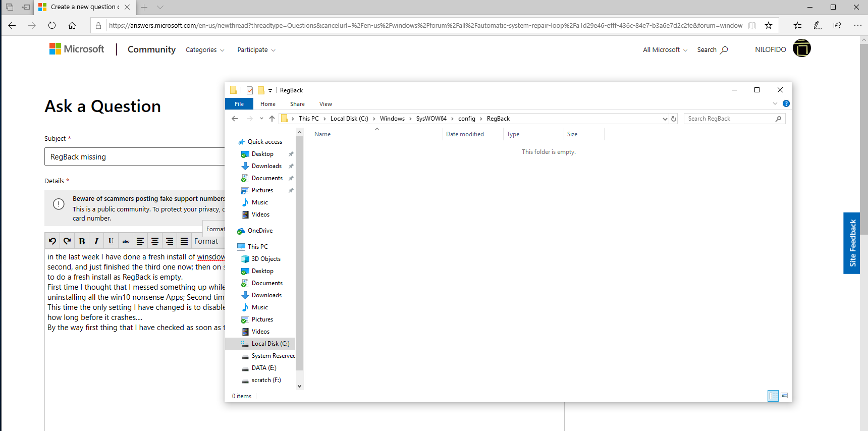
Task: Expand Participate dropdown menu
Action: click(256, 50)
